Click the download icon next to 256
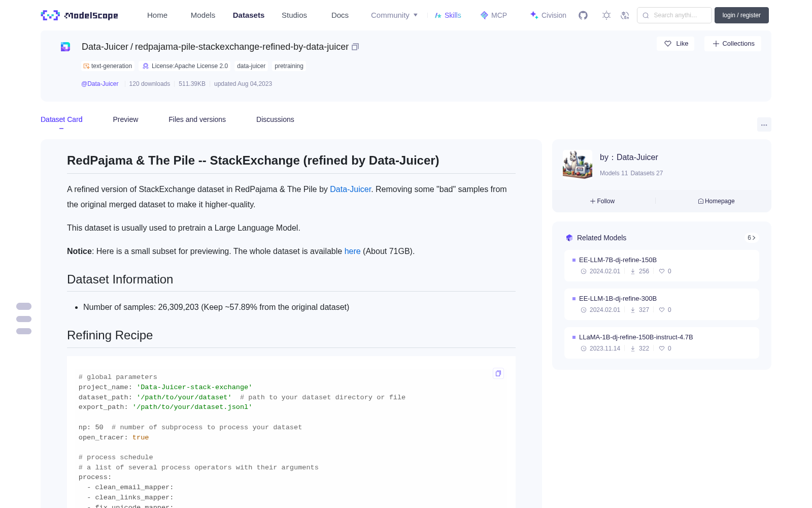Image resolution: width=812 pixels, height=508 pixels. pos(633,271)
